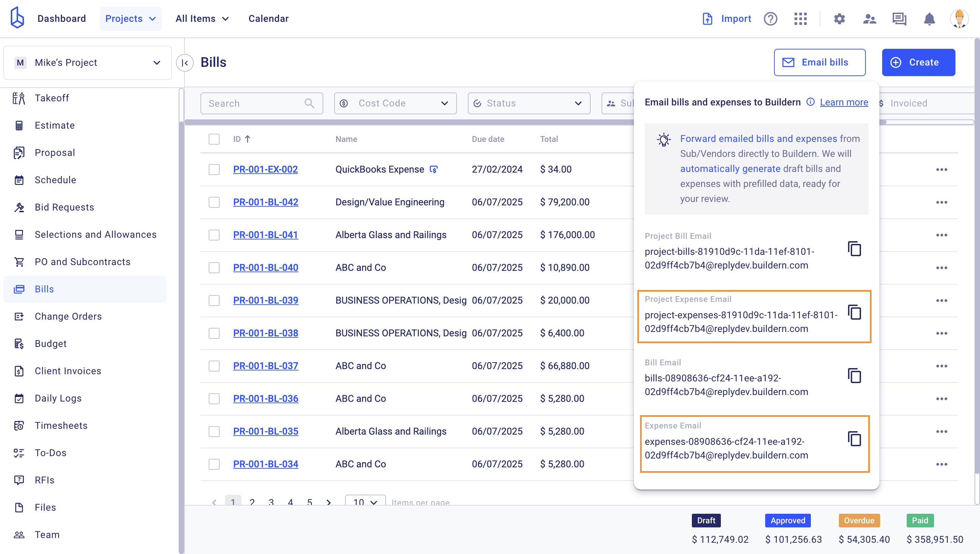
Task: Check the box for PR-001-BL-038
Action: (x=214, y=333)
